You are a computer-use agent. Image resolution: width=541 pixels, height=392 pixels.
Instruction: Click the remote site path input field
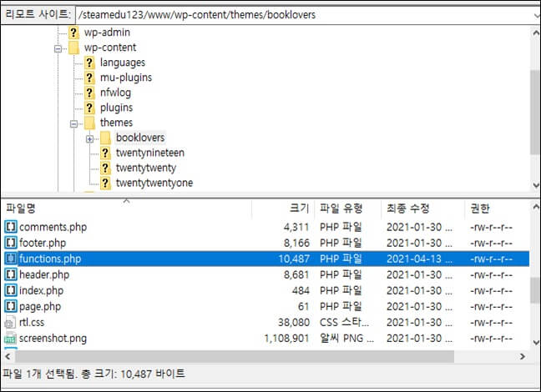(x=306, y=15)
